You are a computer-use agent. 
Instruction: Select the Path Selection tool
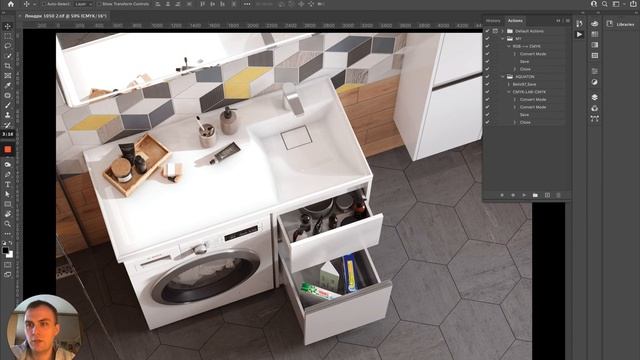(x=7, y=194)
